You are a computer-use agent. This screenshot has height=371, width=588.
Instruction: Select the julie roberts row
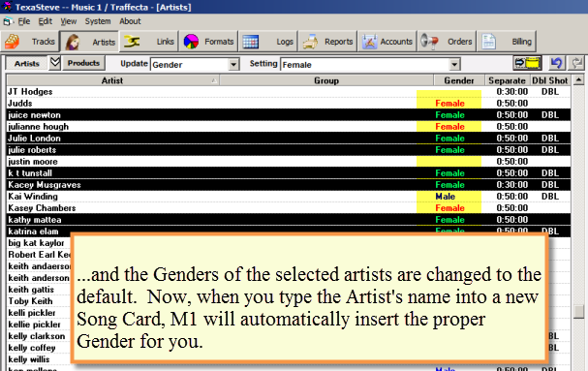tap(289, 150)
